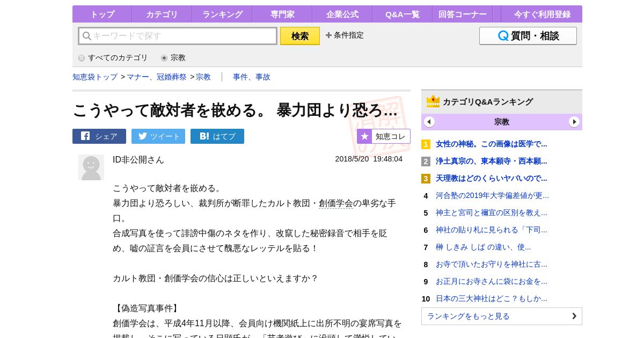Tweet the question with ツイート button
Viewport: 644px width, 338px height.
point(158,136)
